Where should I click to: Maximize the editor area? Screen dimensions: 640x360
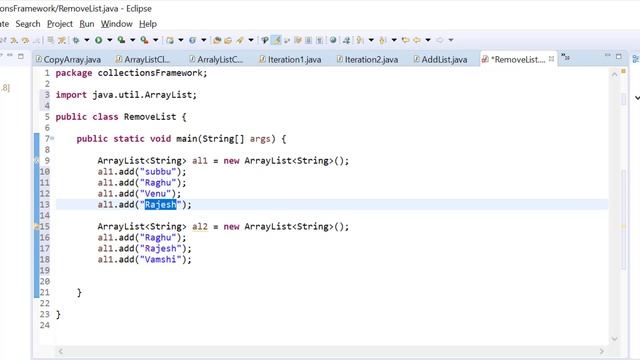(x=619, y=56)
